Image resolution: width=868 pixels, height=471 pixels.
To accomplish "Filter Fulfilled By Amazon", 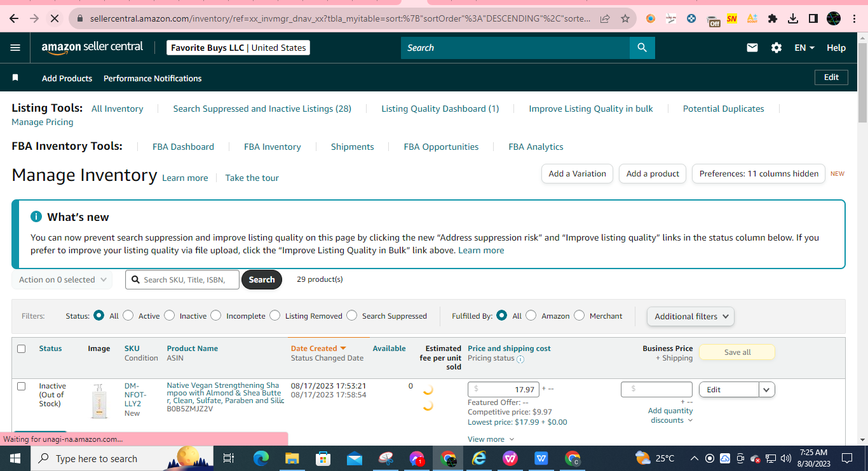I will coord(531,315).
